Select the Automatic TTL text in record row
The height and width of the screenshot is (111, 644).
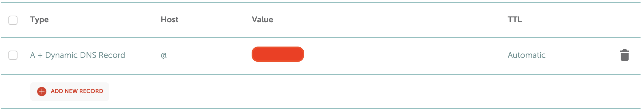point(527,55)
